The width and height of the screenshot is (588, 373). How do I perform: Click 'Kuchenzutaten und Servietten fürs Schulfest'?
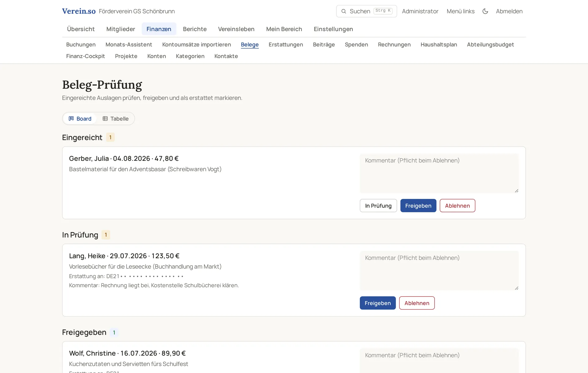click(x=128, y=364)
